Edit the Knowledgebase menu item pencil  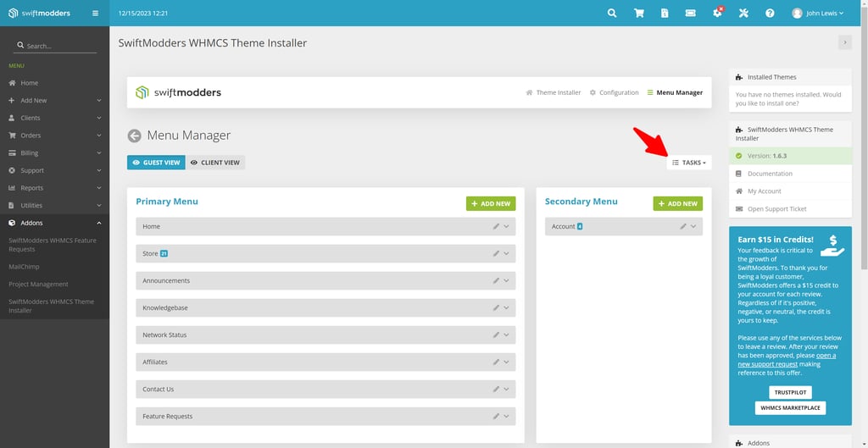[496, 307]
